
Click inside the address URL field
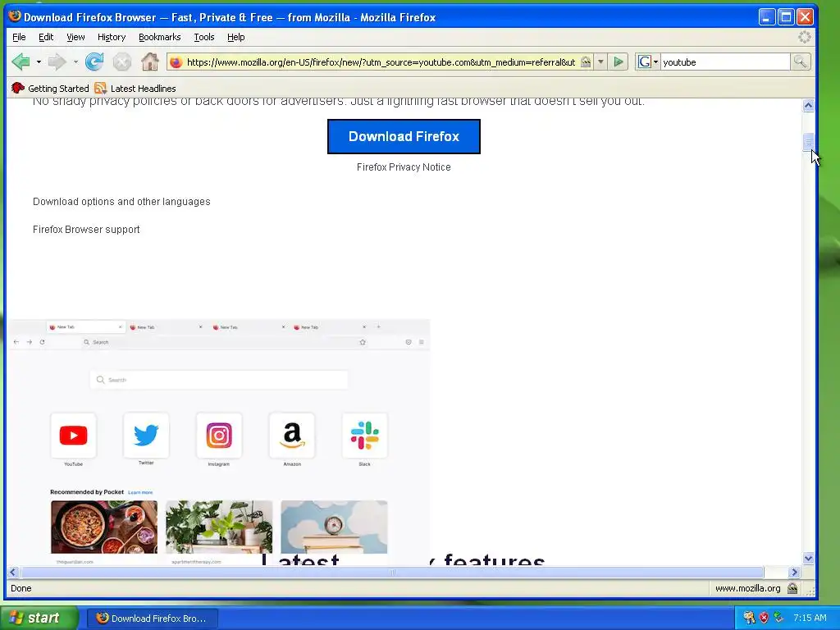381,62
